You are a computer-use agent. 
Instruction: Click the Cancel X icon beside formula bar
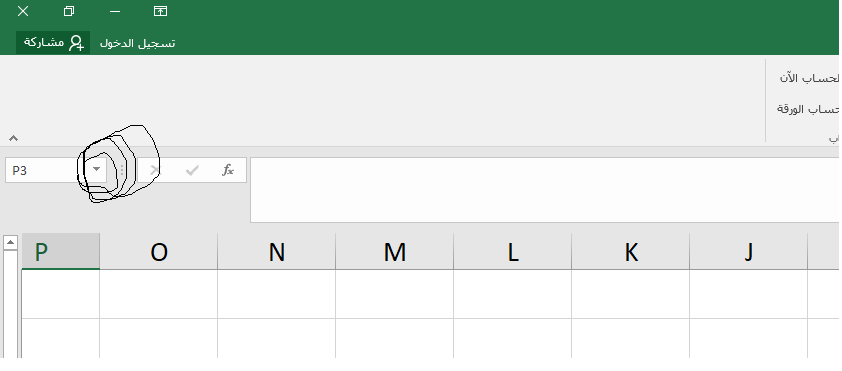click(154, 170)
